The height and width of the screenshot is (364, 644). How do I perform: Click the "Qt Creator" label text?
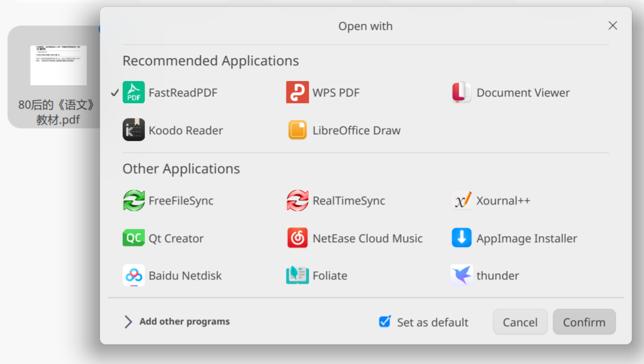point(176,238)
